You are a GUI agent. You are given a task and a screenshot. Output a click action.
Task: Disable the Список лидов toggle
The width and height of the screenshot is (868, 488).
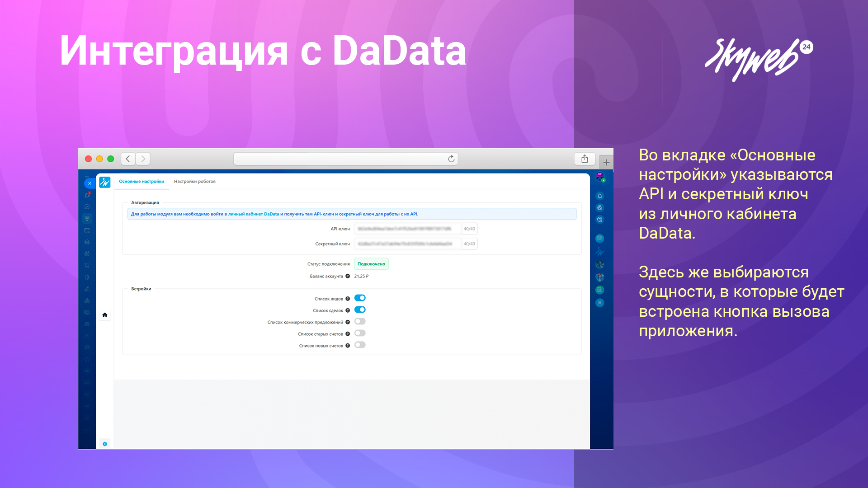pos(360,298)
